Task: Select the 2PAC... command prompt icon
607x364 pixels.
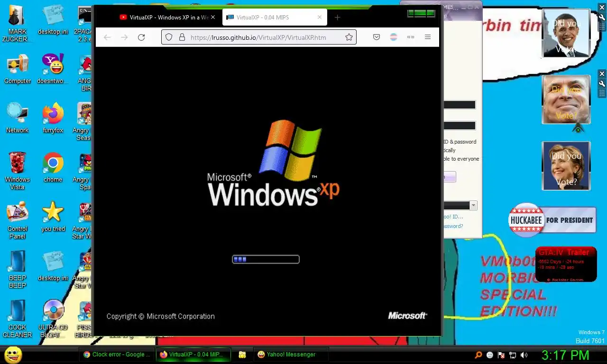Action: (85, 24)
